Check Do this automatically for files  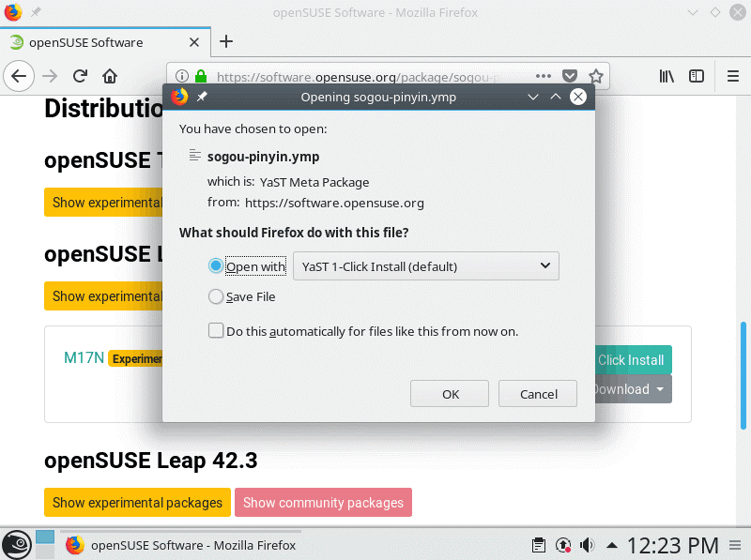(216, 331)
